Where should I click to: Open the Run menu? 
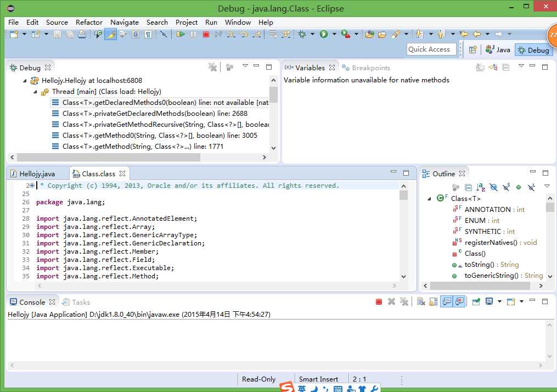click(211, 23)
